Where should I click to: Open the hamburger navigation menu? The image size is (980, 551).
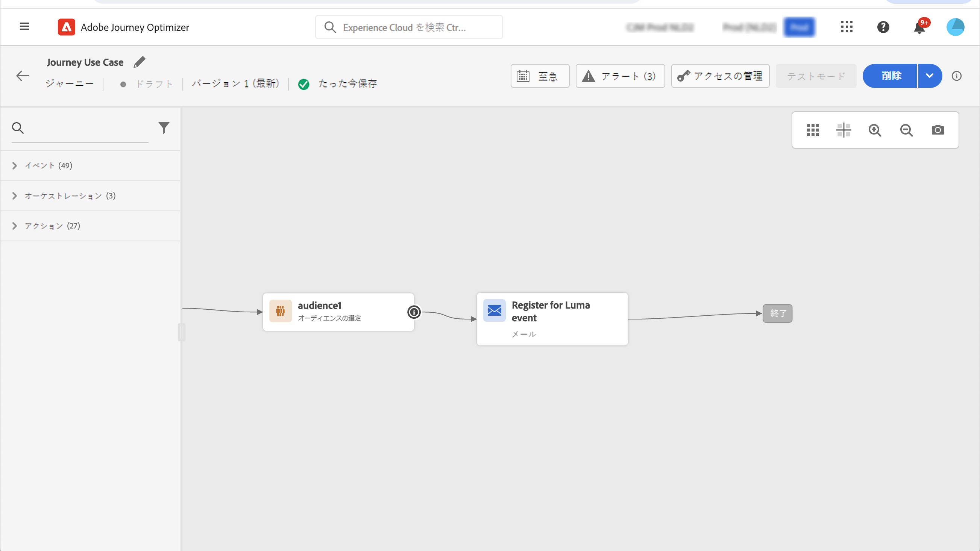tap(24, 27)
